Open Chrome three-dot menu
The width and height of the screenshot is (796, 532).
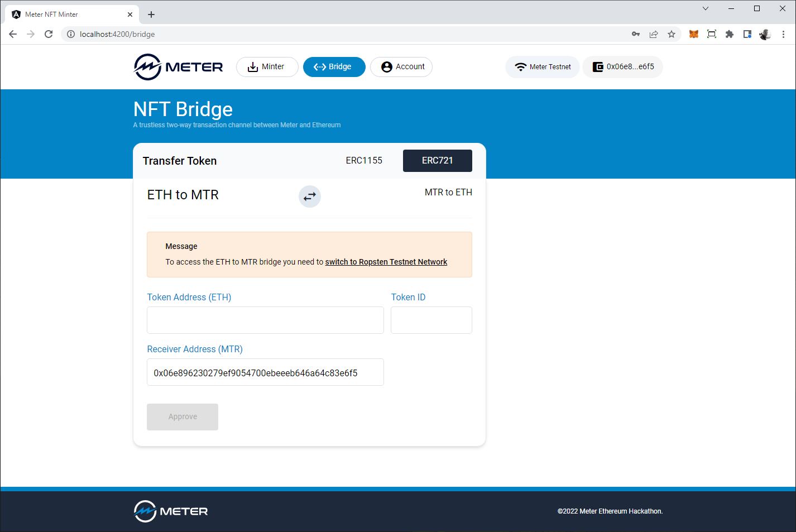coord(783,34)
